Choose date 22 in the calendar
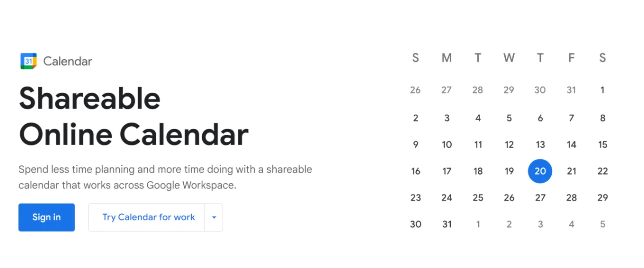This screenshot has height=268, width=644. coord(602,171)
